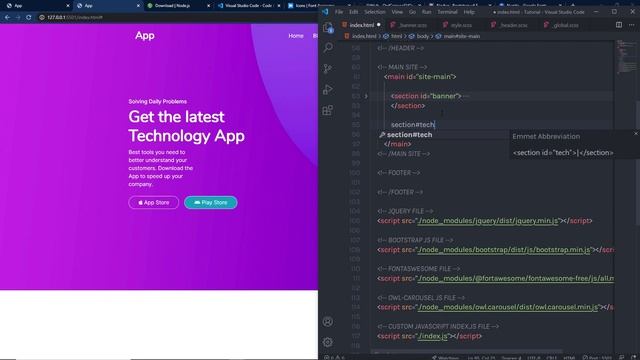
Task: Click the Play Store button on webpage
Action: pyautogui.click(x=211, y=202)
